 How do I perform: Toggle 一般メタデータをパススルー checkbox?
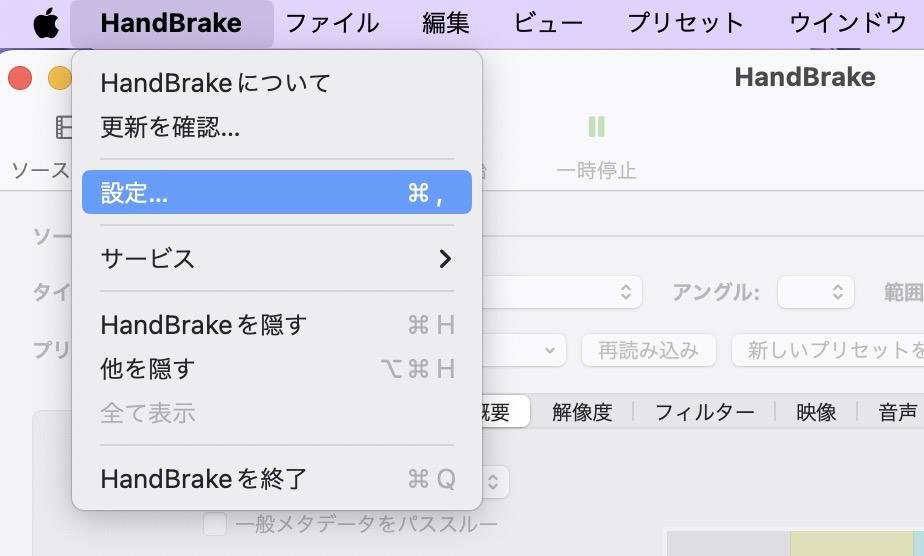tap(214, 525)
